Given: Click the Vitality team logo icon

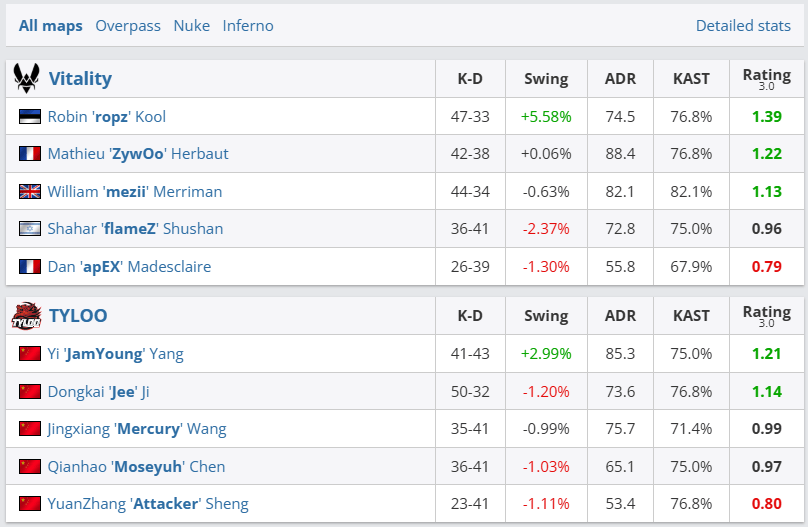Looking at the screenshot, I should (26, 78).
